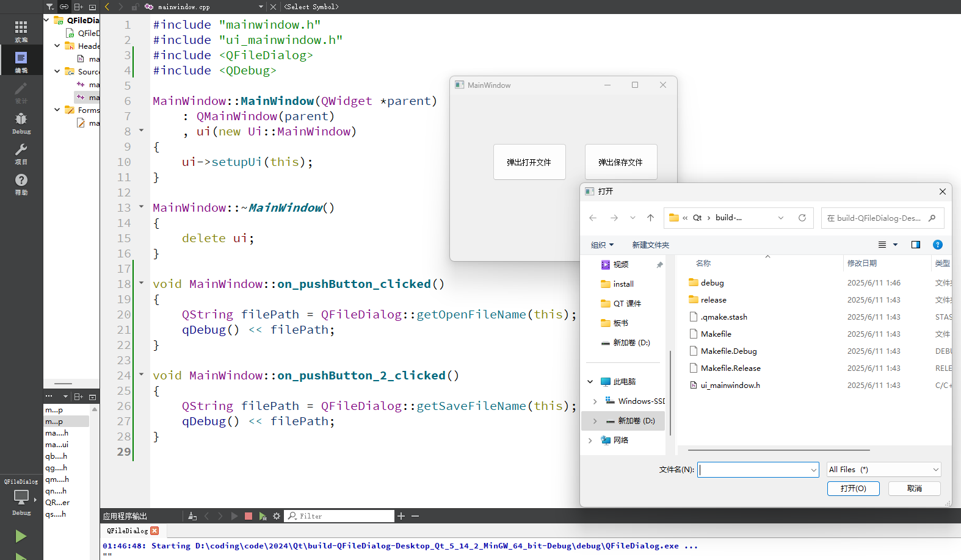Select .qmake.stash file in list
Viewport: 961px width, 560px height.
click(724, 317)
